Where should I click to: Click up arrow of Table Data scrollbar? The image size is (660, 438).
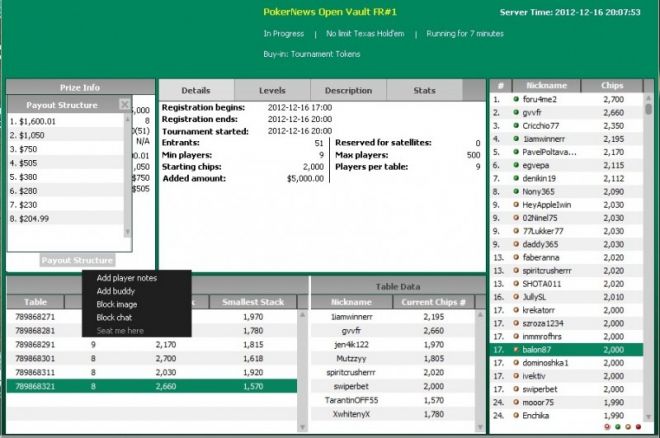(480, 314)
